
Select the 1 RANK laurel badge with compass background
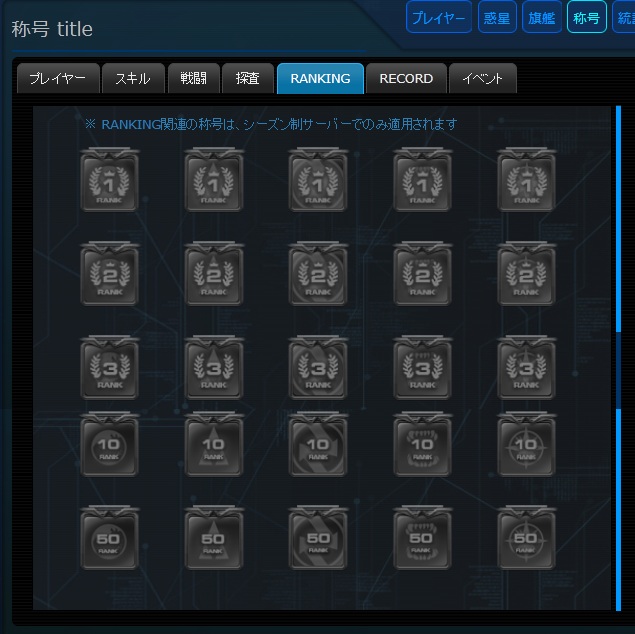[526, 180]
